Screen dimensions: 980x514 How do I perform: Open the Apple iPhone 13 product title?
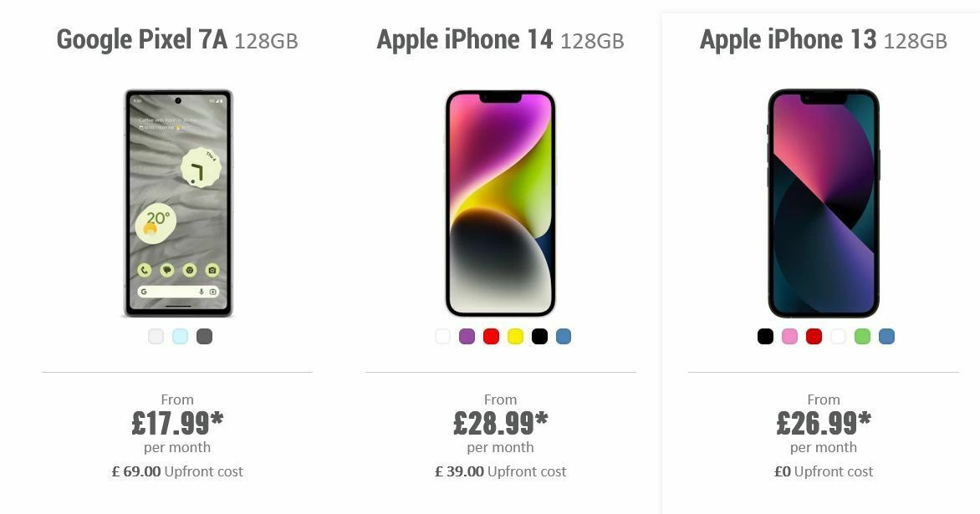pos(824,38)
